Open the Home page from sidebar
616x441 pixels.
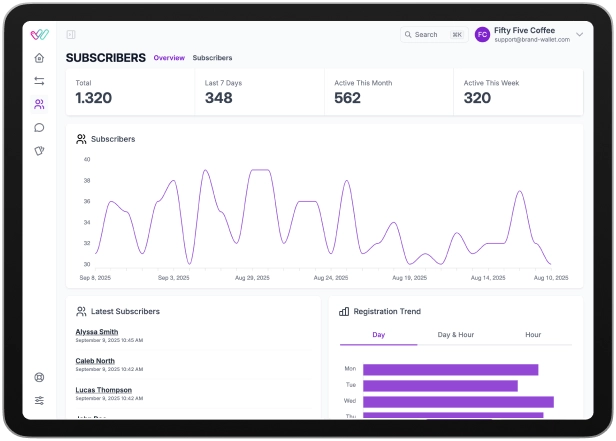39,58
